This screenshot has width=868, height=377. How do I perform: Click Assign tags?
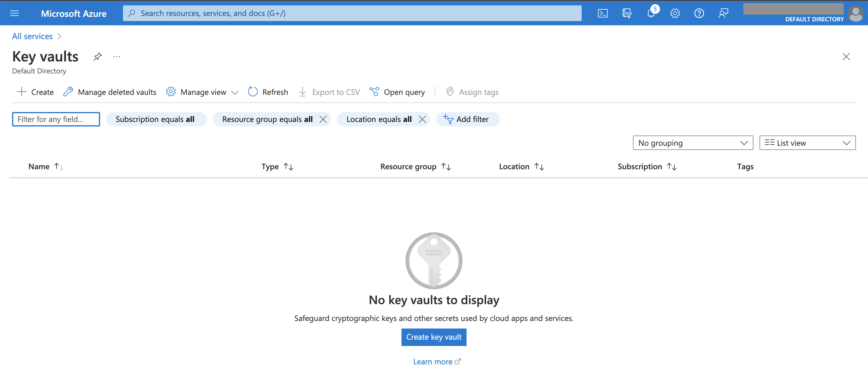[x=472, y=92]
